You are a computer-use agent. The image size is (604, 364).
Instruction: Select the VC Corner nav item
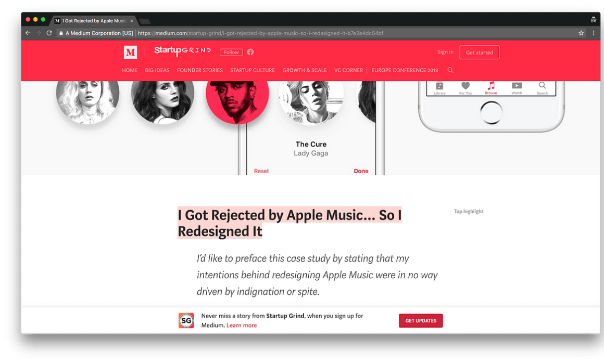coord(349,70)
